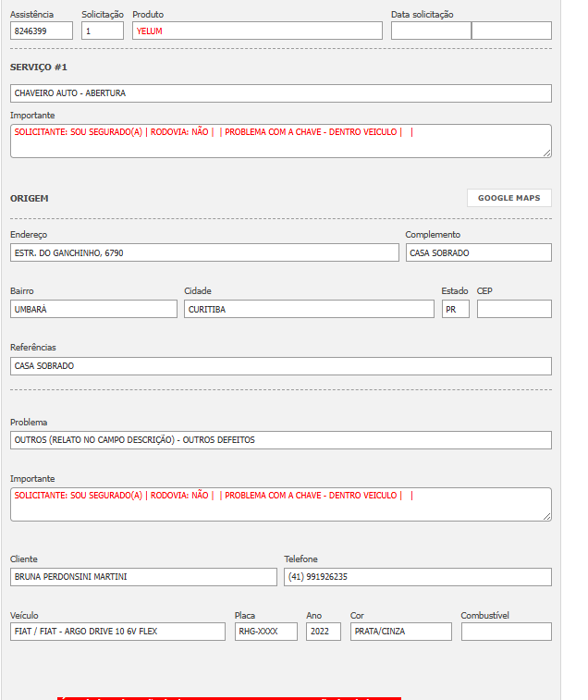Click the Bairro field showing UMBARÁ
Viewport: 588px width, 700px height.
[x=93, y=309]
